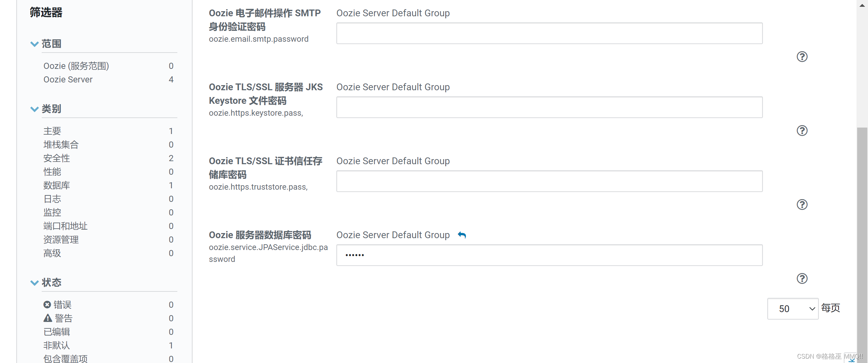
Task: Filter by 堆栈集合 category
Action: pyautogui.click(x=61, y=145)
